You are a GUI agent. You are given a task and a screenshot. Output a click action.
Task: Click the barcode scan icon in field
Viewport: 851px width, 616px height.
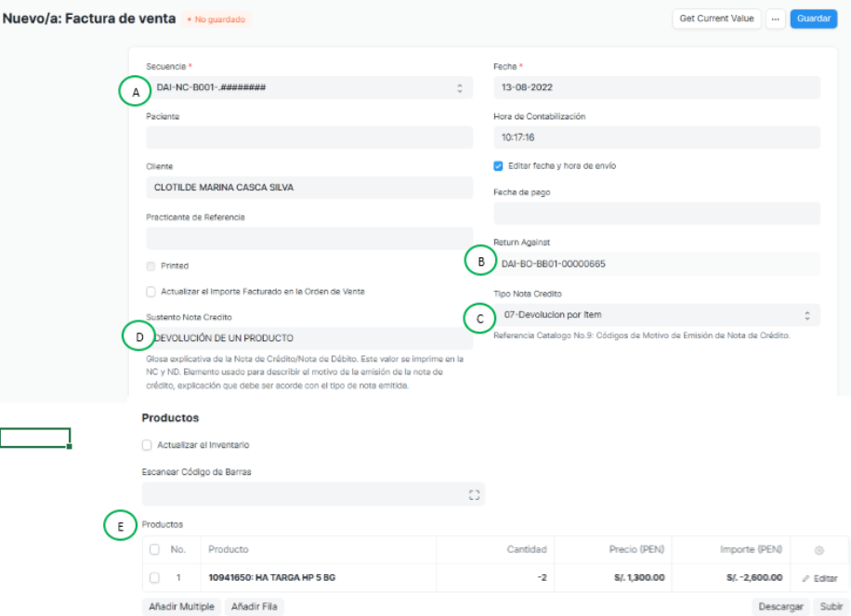[475, 495]
